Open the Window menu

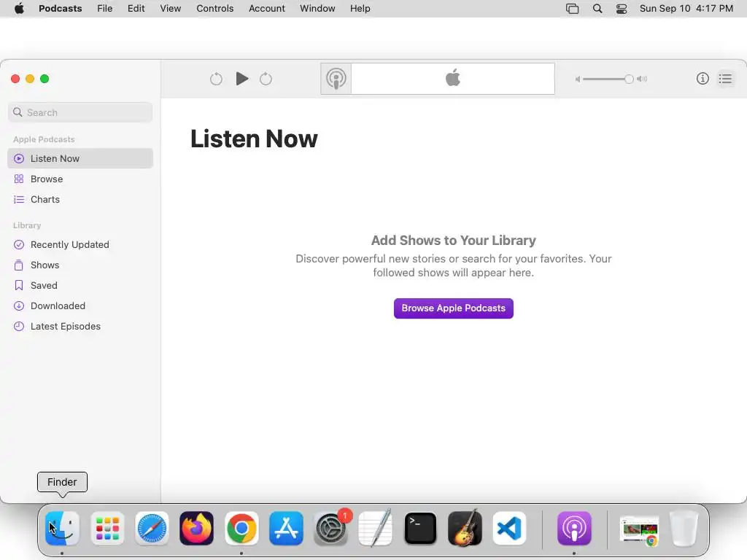click(x=317, y=9)
